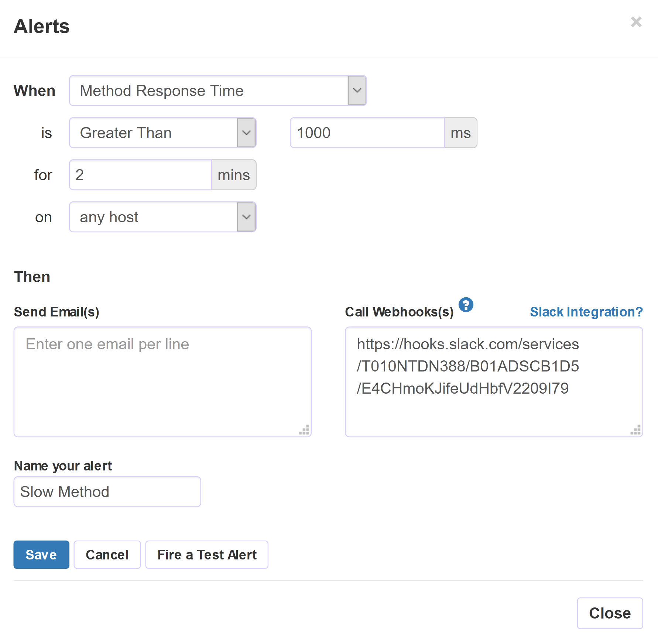This screenshot has width=658, height=644.
Task: Focus the threshold value field showing 1000
Action: pos(367,133)
